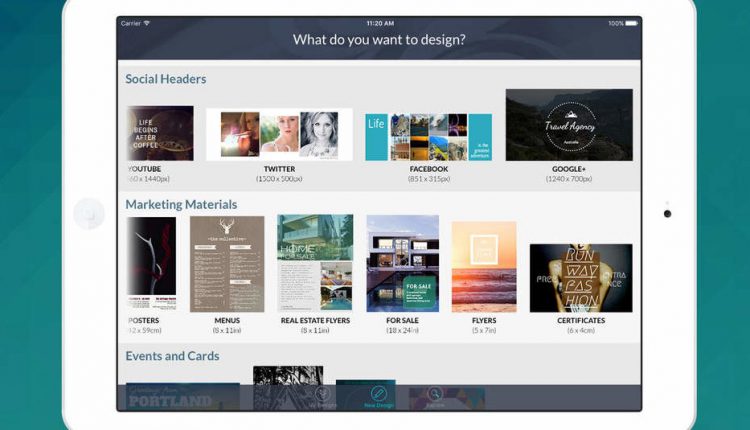
Task: Select the Google+ Travel Agency template
Action: pos(568,125)
